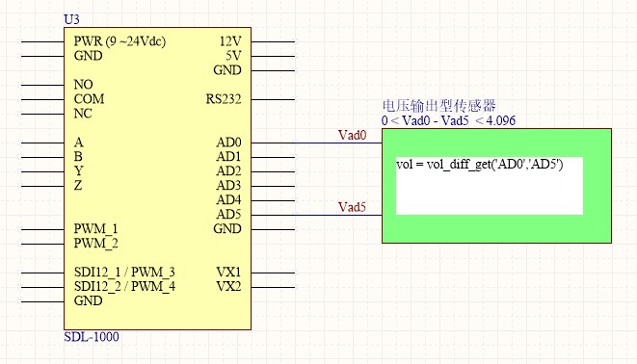Screen dimensions: 637x364
Task: Click the PWR (9~24Vdc) pin label
Action: point(119,41)
